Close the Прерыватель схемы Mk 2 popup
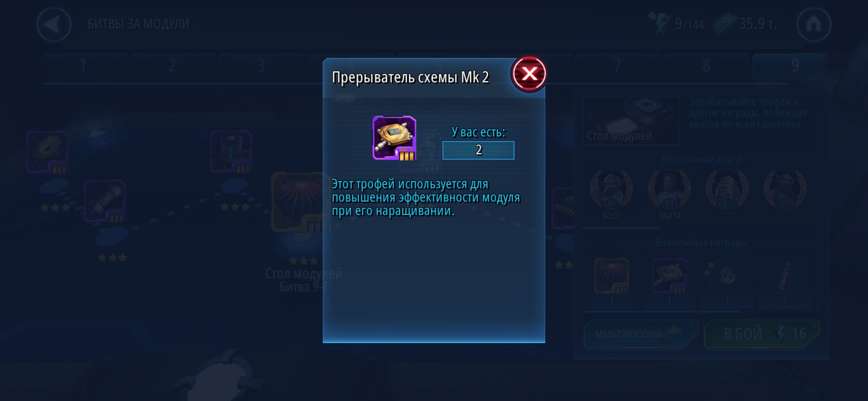Viewport: 868px width, 401px height. pyautogui.click(x=529, y=74)
